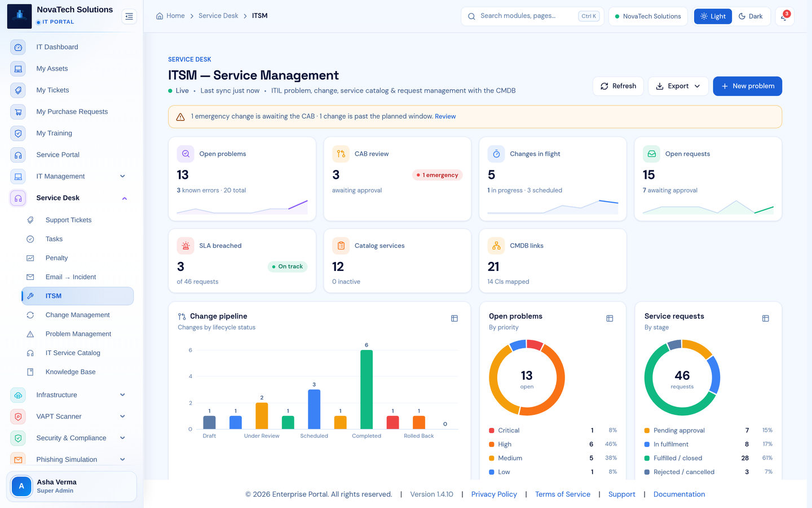Click the Service Portal headset icon
812x508 pixels.
point(18,155)
